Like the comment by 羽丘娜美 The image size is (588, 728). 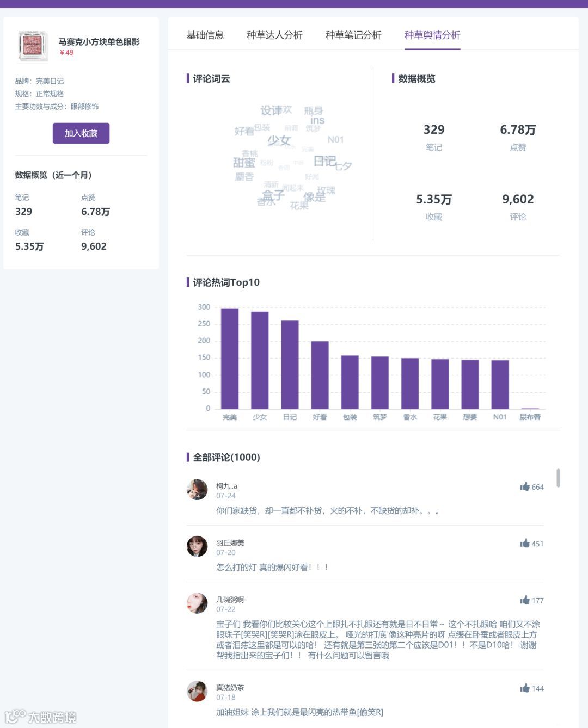(525, 543)
